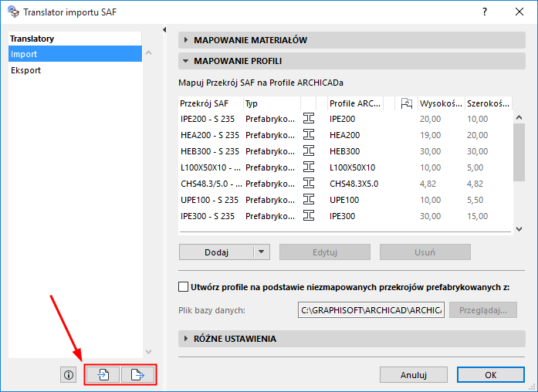This screenshot has height=392, width=538.
Task: Open help with the question mark
Action: click(485, 12)
